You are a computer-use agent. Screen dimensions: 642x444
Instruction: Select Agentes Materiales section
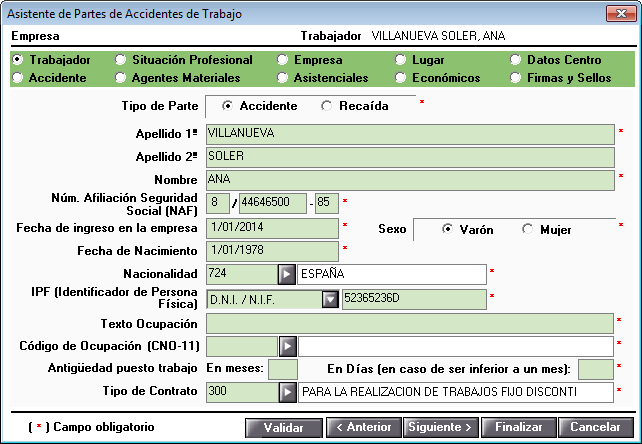pos(120,77)
